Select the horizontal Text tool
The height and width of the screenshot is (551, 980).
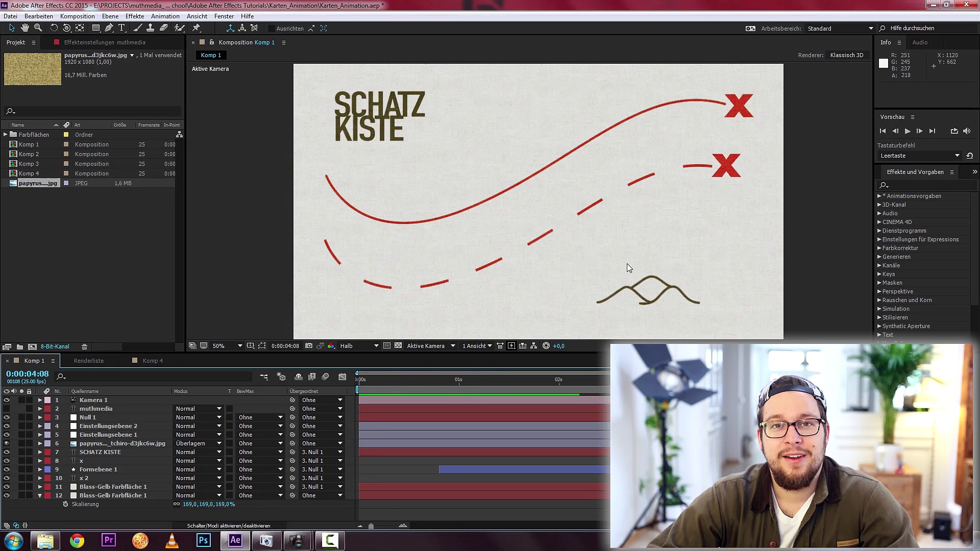click(121, 28)
